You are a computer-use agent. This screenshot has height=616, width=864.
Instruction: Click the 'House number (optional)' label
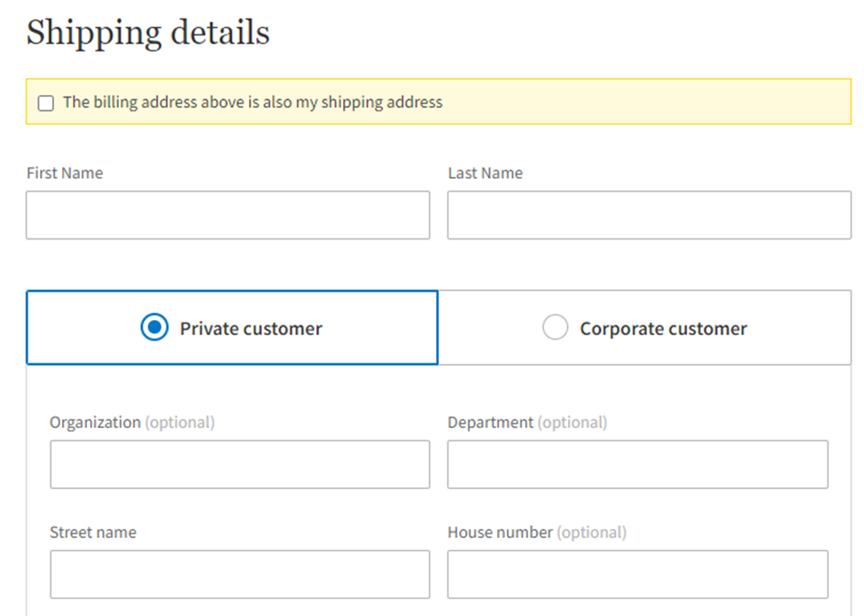click(x=537, y=533)
